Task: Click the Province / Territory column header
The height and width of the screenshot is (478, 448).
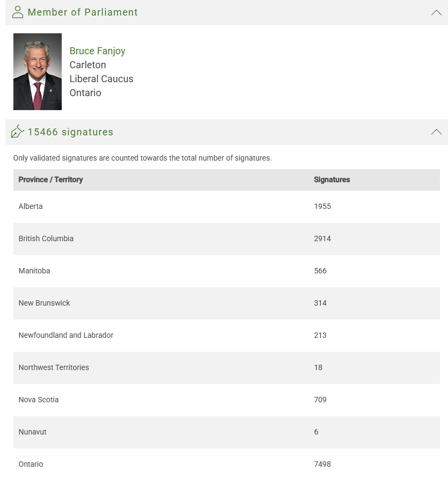Action: pos(50,179)
